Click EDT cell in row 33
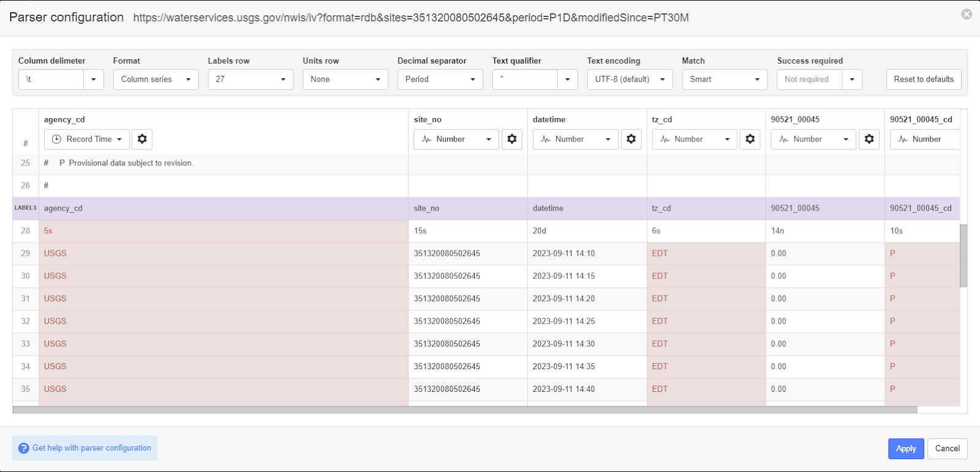The width and height of the screenshot is (980, 472). click(x=706, y=344)
